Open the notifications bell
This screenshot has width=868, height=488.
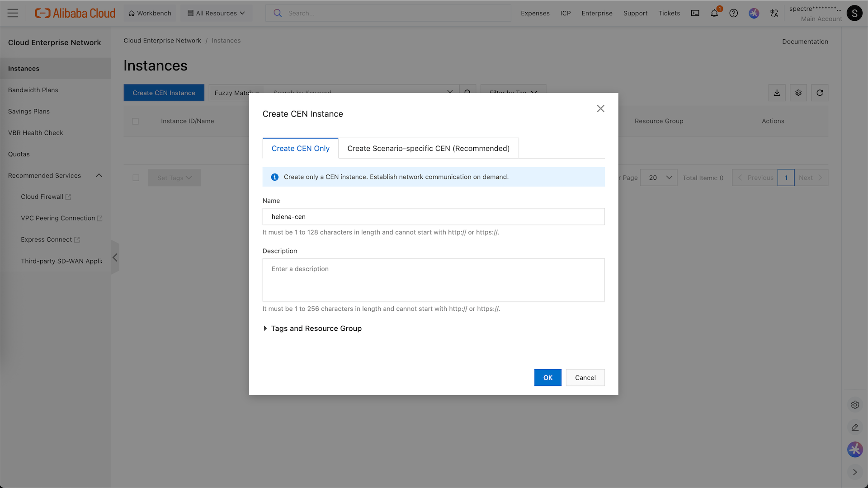(714, 13)
